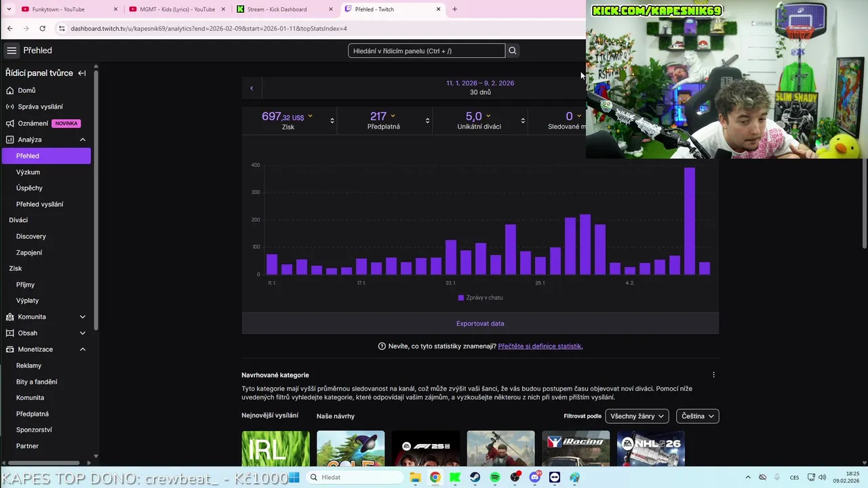Switch to Nejnovější vysílání tab
Viewport: 868px width, 488px height.
coord(270,415)
